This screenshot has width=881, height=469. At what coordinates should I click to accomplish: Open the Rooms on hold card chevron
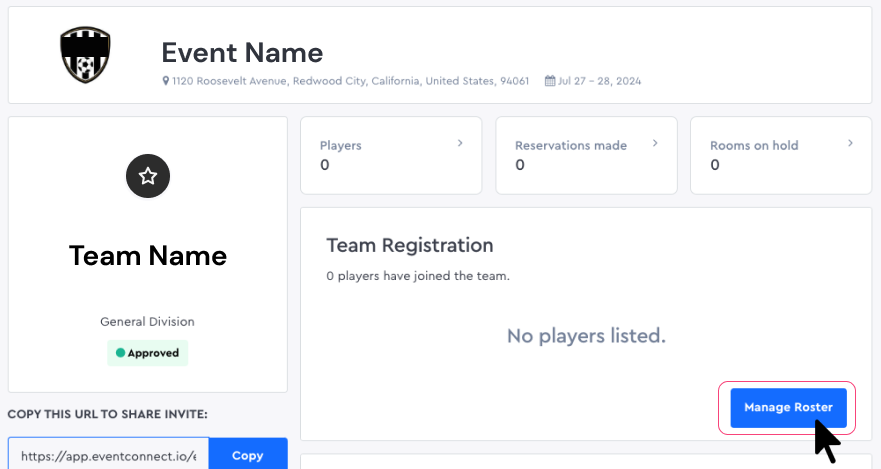tap(850, 143)
